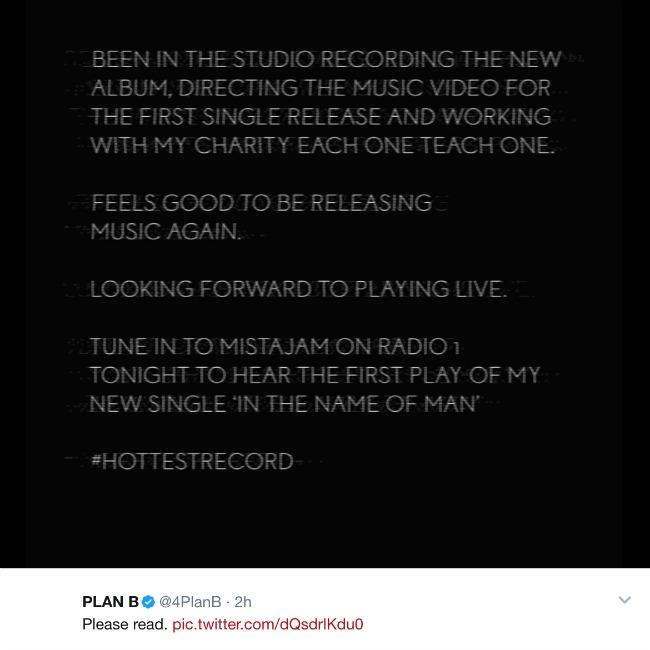Image resolution: width=650 pixels, height=650 pixels.
Task: Click the "MUSIC AGAIN." line in the image
Action: [x=166, y=232]
